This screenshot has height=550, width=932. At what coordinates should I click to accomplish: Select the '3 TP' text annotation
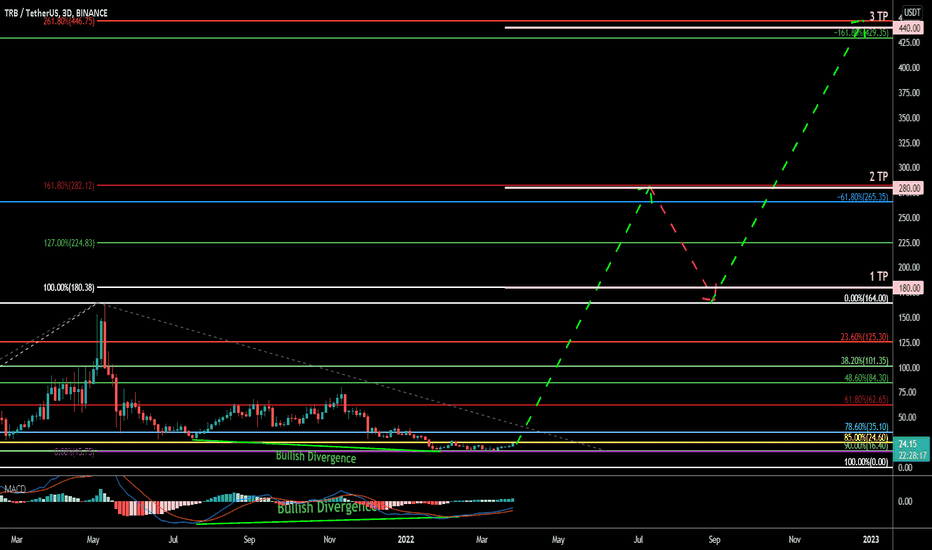(879, 17)
